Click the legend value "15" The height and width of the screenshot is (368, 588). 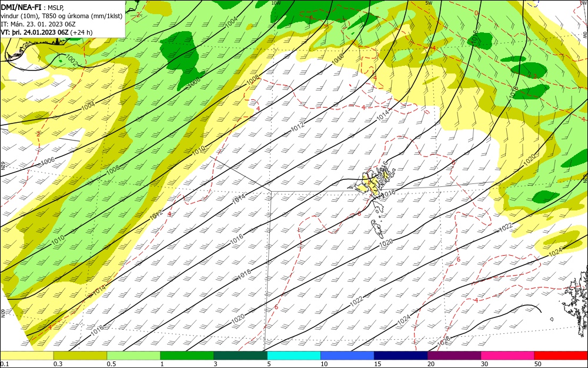pos(377,364)
